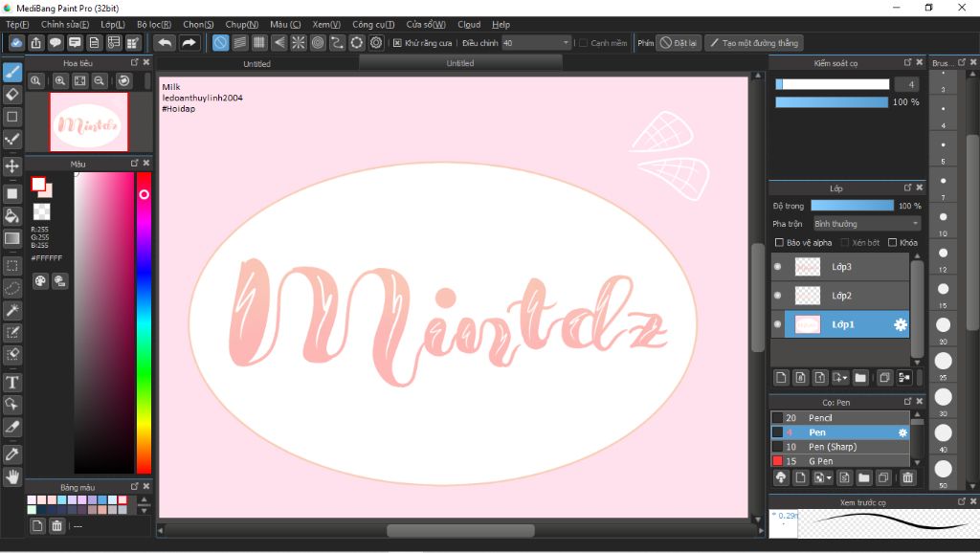
Task: Click the Eyedropper tool
Action: click(x=12, y=453)
